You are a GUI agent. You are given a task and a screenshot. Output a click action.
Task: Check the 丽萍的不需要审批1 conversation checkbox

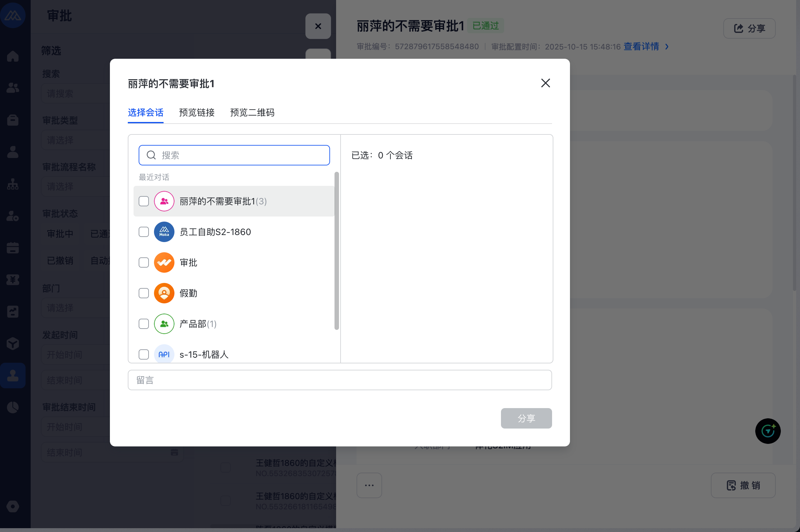click(x=143, y=201)
